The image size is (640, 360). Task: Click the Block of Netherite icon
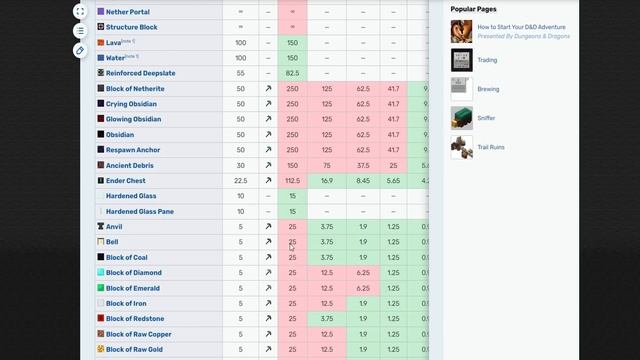pos(101,88)
